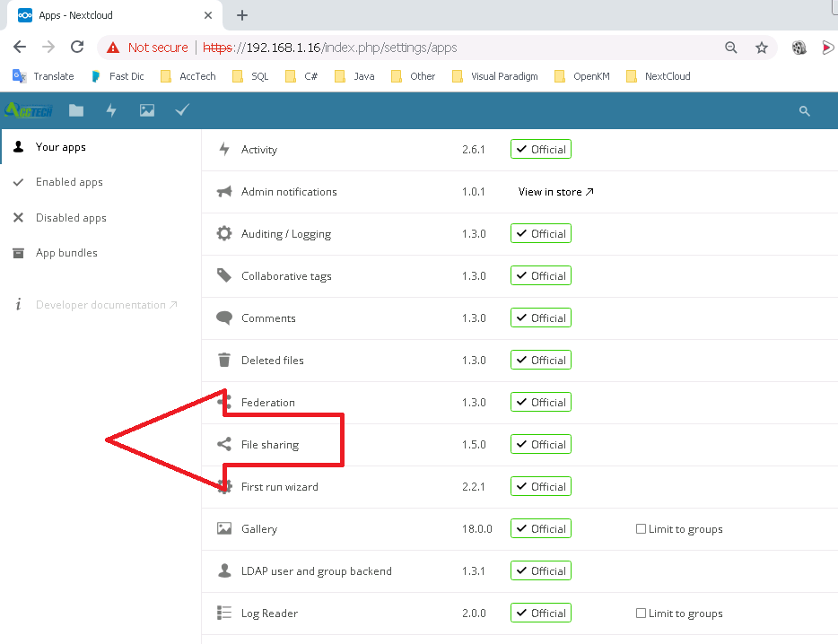Check Limit to groups for Gallery
The image size is (838, 644).
(x=641, y=528)
